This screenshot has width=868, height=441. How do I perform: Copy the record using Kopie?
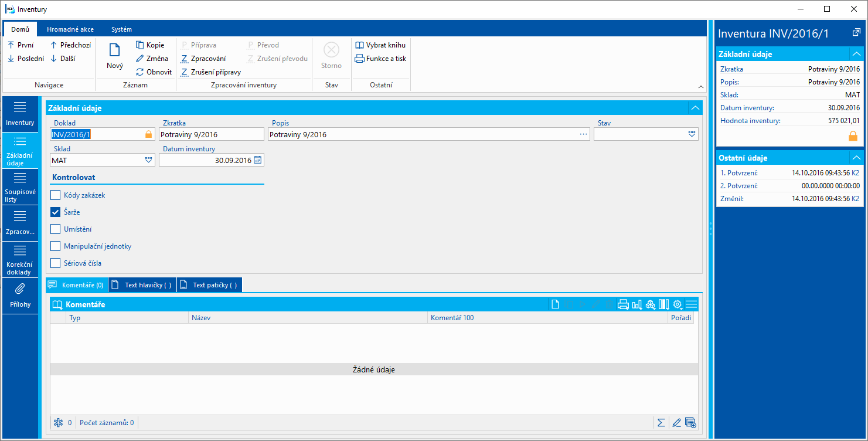click(150, 45)
